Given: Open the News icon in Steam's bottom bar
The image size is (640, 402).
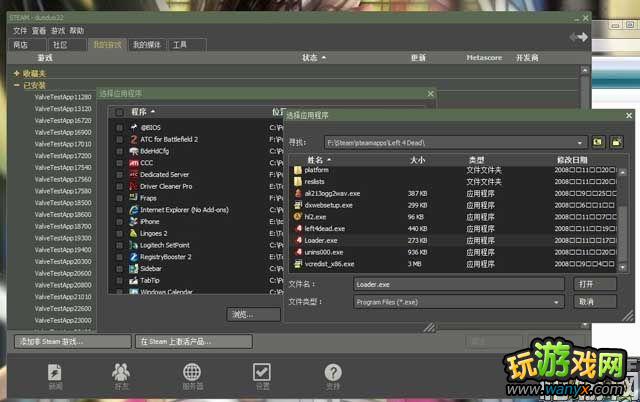Looking at the screenshot, I should pos(55,372).
